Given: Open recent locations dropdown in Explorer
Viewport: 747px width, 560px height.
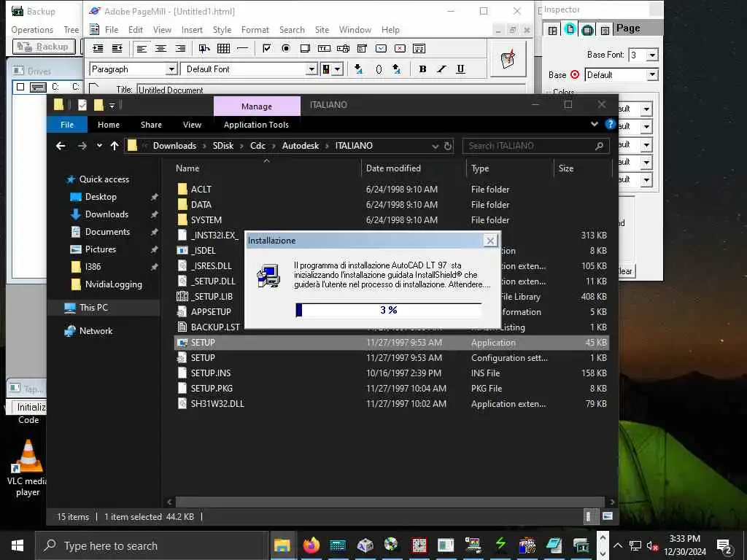Looking at the screenshot, I should click(99, 146).
